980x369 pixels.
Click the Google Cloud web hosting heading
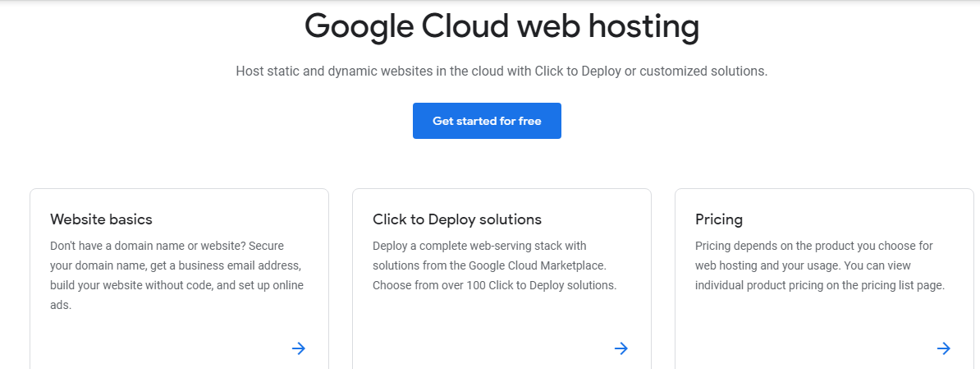click(x=501, y=27)
